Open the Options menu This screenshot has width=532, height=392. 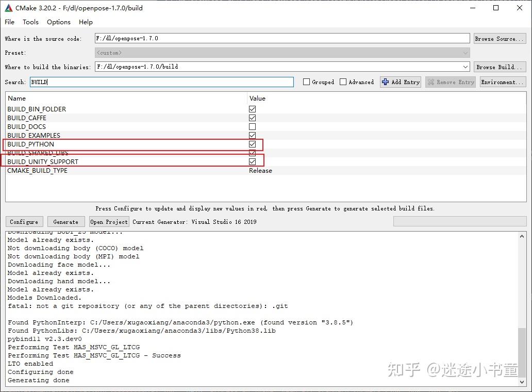58,22
